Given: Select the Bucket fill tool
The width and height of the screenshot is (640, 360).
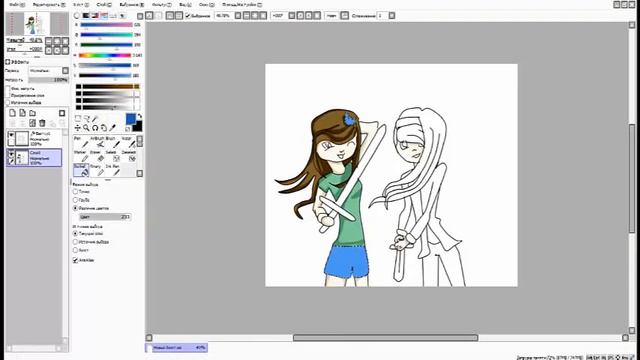Looking at the screenshot, I should tap(81, 170).
